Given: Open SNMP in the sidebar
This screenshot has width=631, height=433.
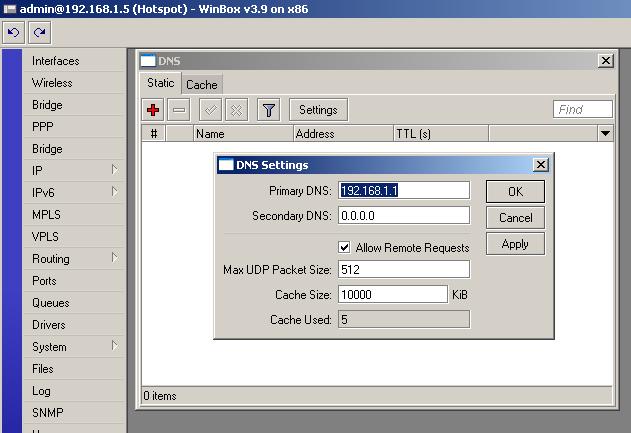Looking at the screenshot, I should coord(74,412).
